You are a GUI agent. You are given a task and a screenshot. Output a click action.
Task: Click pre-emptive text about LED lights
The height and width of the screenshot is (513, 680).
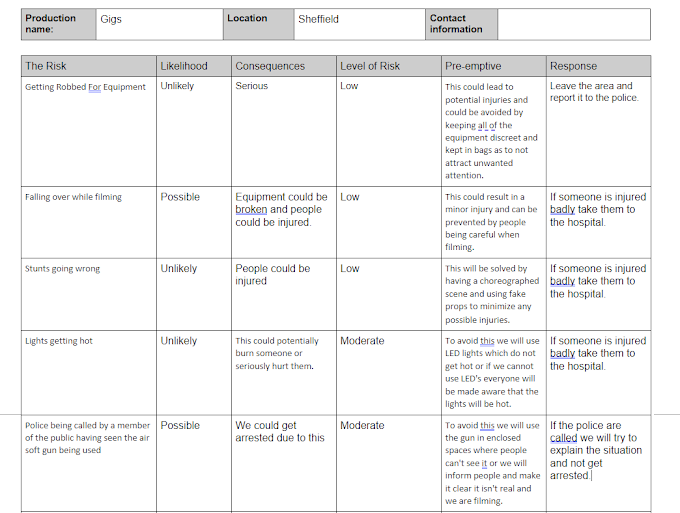[492, 372]
